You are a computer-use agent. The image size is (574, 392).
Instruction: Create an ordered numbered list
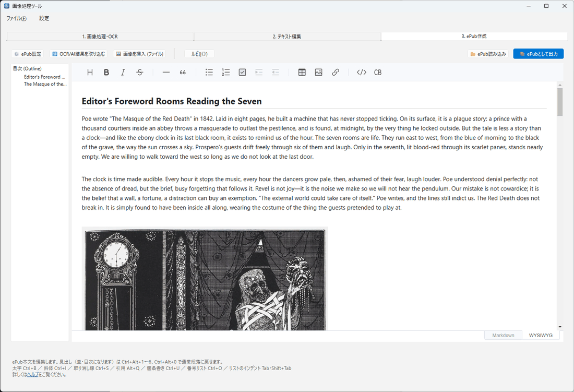pos(226,73)
